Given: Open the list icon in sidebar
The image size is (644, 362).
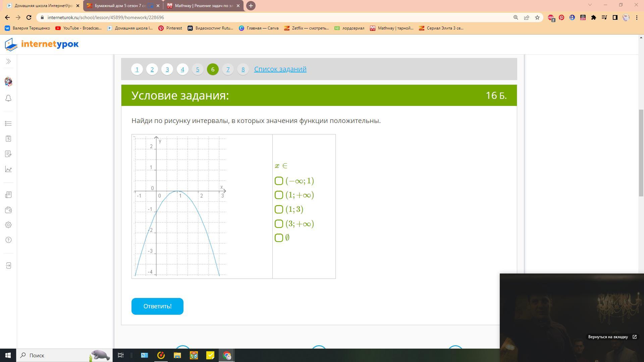Looking at the screenshot, I should (x=8, y=124).
